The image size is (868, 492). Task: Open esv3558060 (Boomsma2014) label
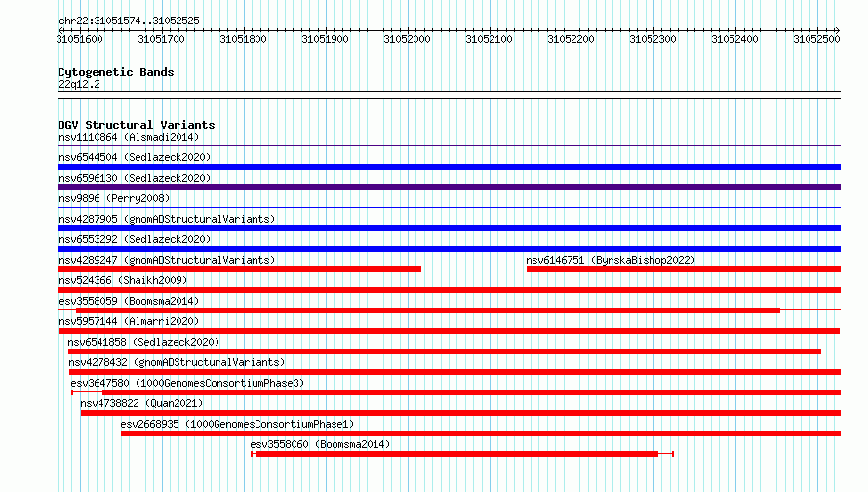coord(320,444)
